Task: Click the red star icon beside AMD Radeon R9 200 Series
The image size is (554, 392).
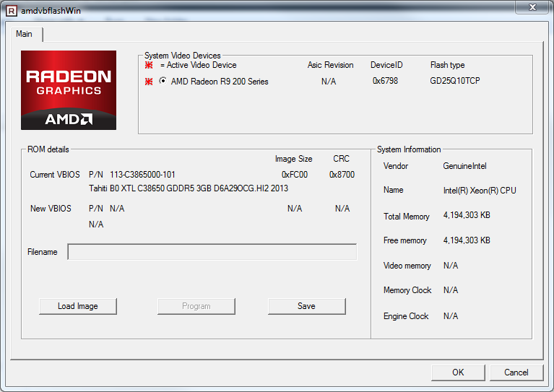Action: click(149, 82)
